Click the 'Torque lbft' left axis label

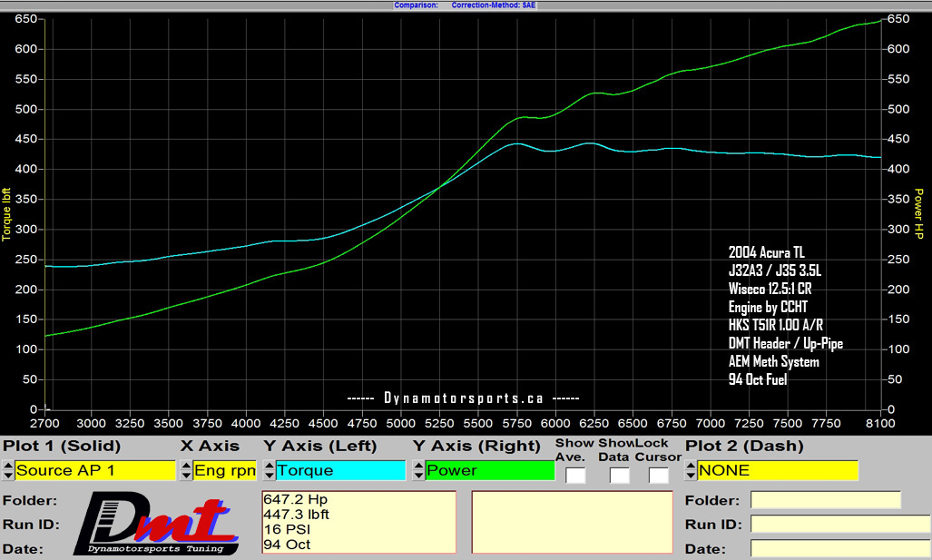[6, 214]
